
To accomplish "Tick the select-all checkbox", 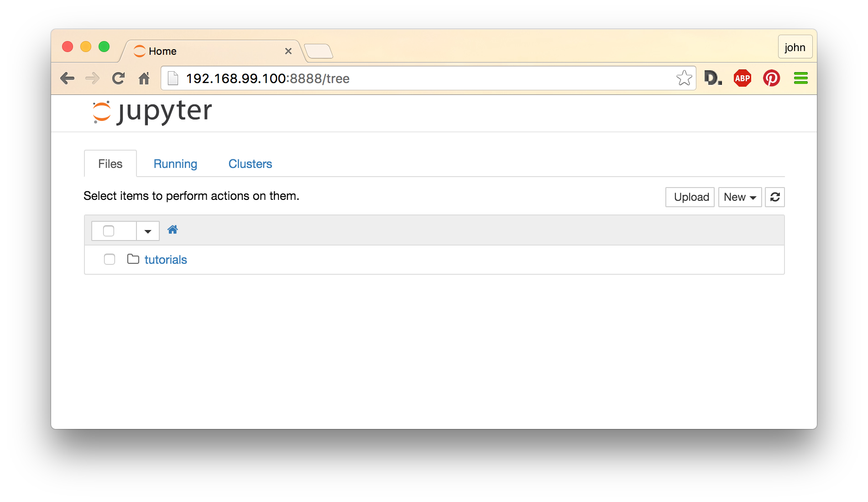I will (x=109, y=231).
